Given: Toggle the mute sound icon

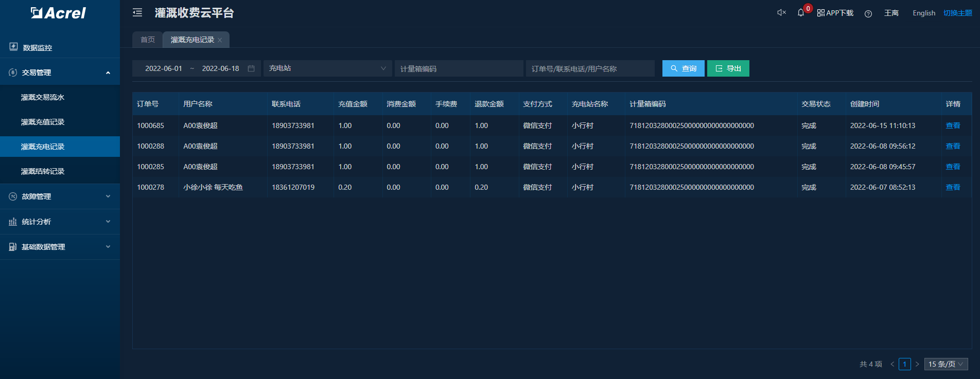Looking at the screenshot, I should click(781, 13).
